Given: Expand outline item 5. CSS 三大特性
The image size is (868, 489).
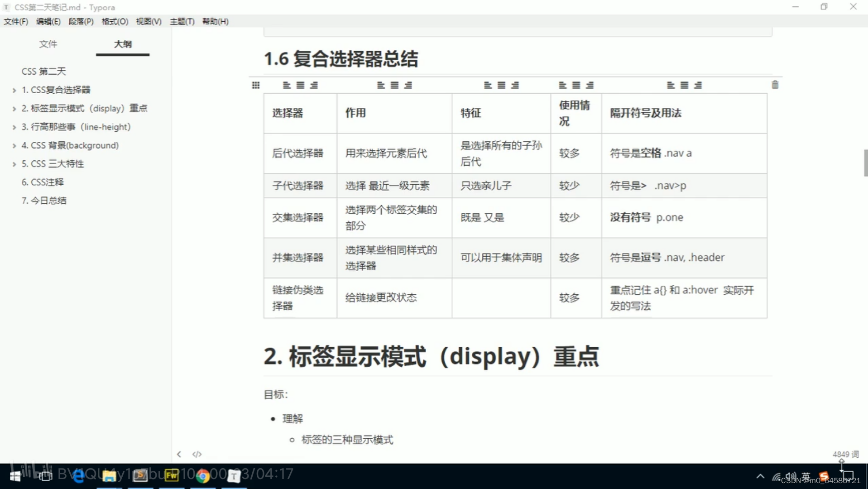Looking at the screenshot, I should coord(14,164).
